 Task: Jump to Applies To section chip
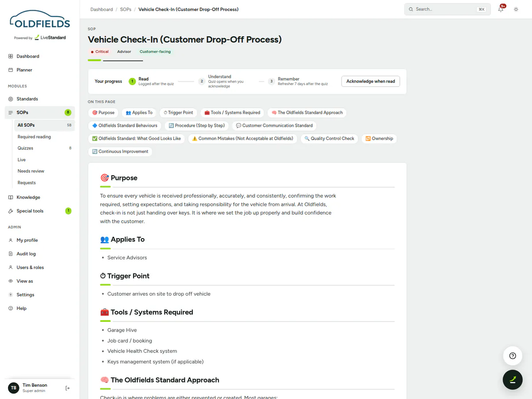[139, 113]
